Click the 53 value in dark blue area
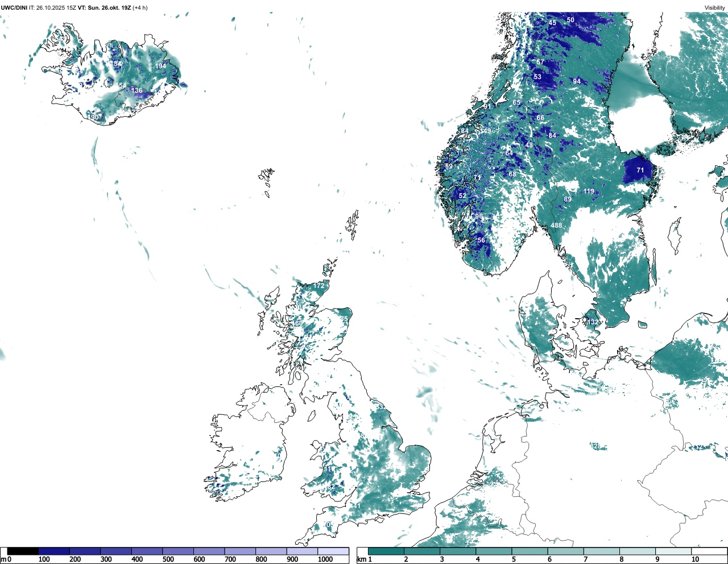The width and height of the screenshot is (728, 564). click(x=537, y=77)
